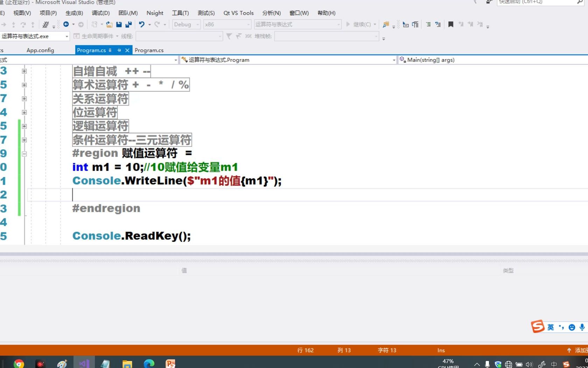
Task: Open File Explorer from the taskbar
Action: [127, 364]
